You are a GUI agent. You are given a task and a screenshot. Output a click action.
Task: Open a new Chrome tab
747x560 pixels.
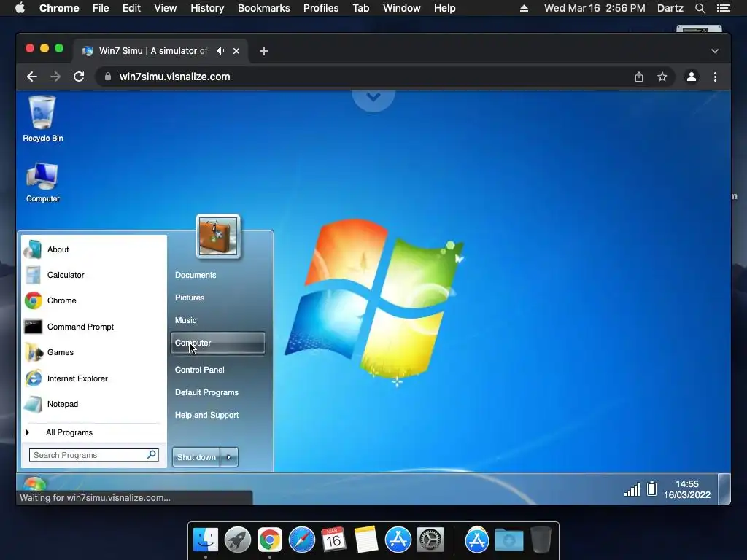click(264, 51)
